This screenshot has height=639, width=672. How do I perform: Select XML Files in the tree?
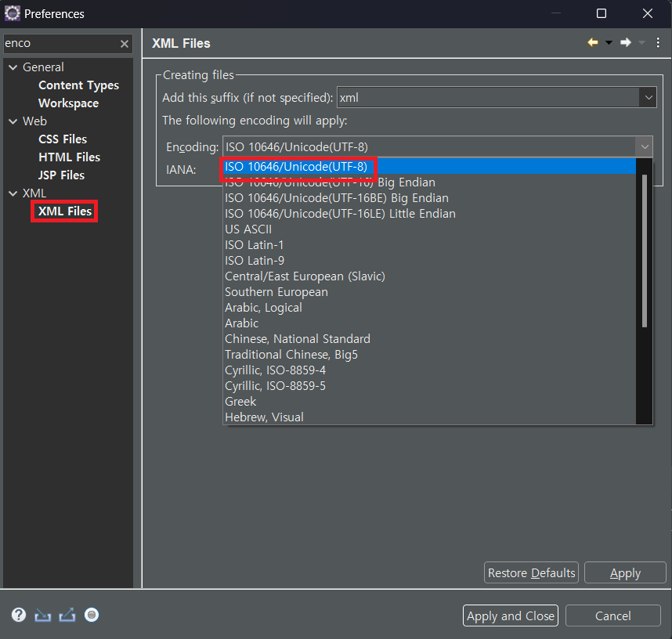(65, 211)
